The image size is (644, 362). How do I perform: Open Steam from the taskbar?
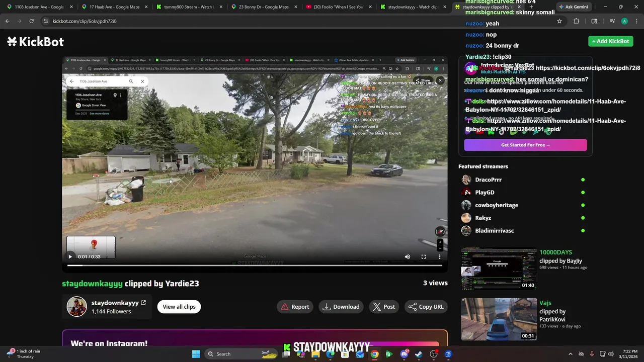(x=419, y=354)
